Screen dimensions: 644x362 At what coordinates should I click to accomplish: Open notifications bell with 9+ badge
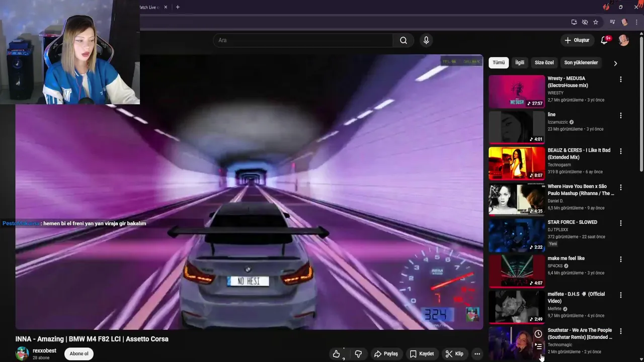pyautogui.click(x=605, y=40)
